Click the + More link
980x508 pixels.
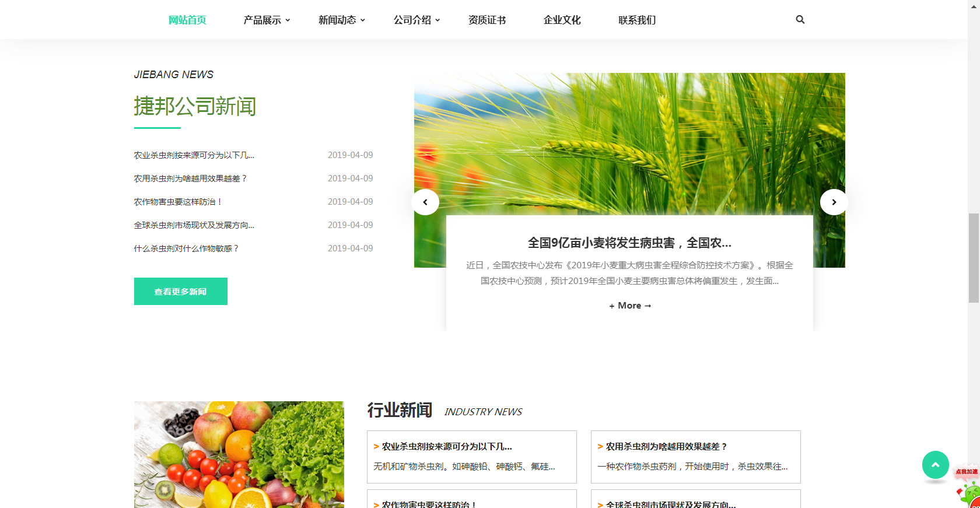click(630, 306)
